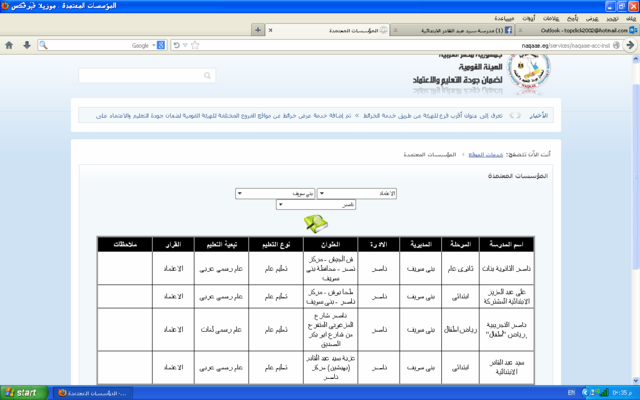Click the Firefox home button
The image size is (640, 400).
tap(9, 45)
